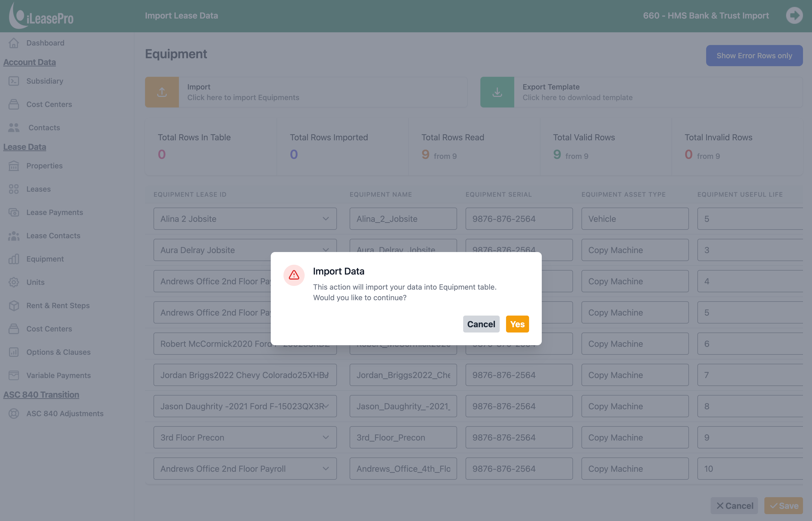Image resolution: width=812 pixels, height=521 pixels.
Task: Open the Dashboard menu item
Action: (45, 43)
